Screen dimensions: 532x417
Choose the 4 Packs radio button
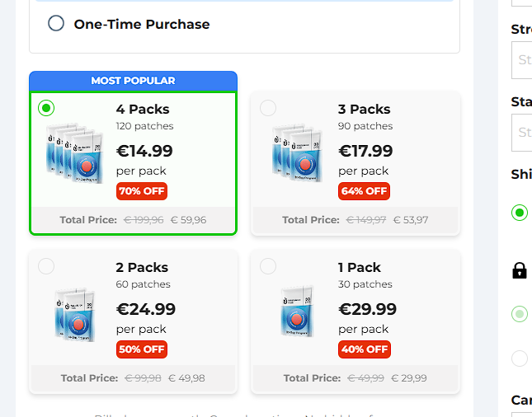click(x=46, y=108)
